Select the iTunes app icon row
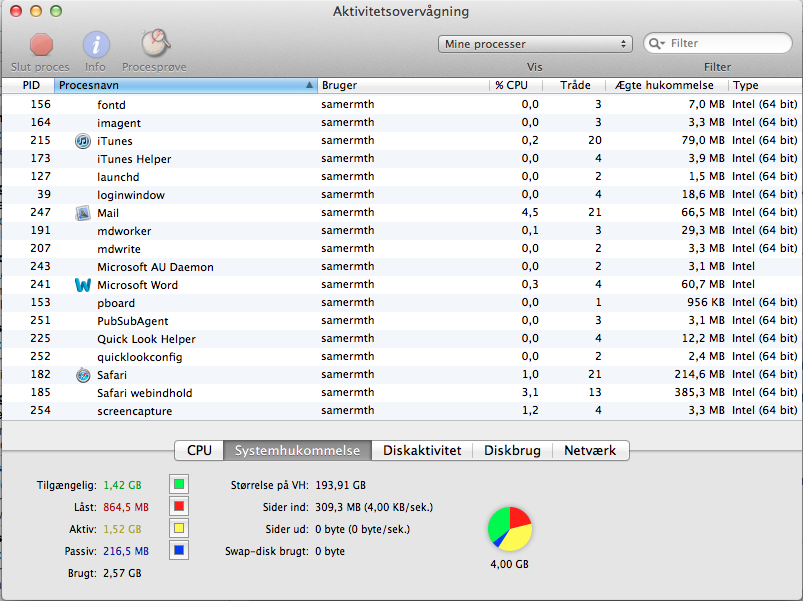This screenshot has height=601, width=803. [x=82, y=141]
